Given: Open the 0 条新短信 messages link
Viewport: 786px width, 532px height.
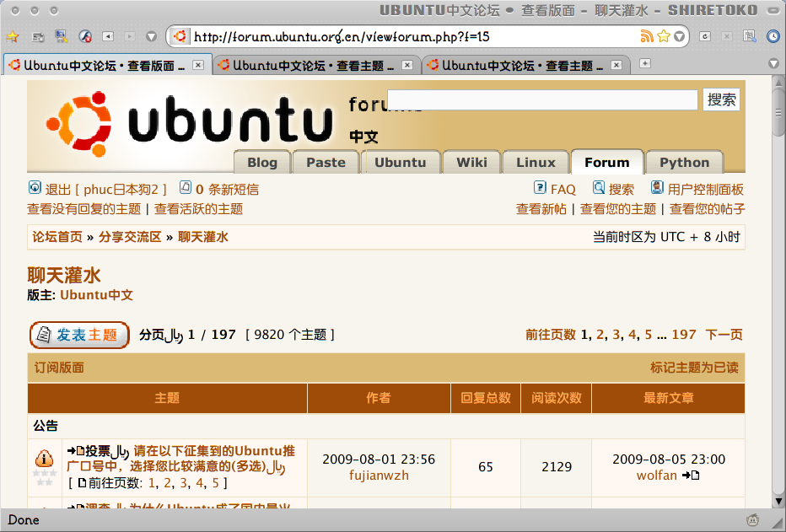Looking at the screenshot, I should pos(227,190).
